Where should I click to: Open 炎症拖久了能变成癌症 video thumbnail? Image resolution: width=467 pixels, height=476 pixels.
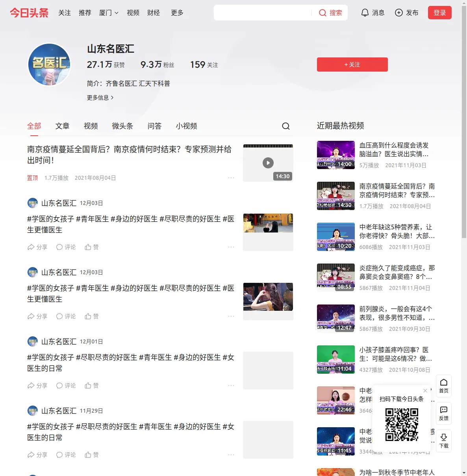point(336,278)
